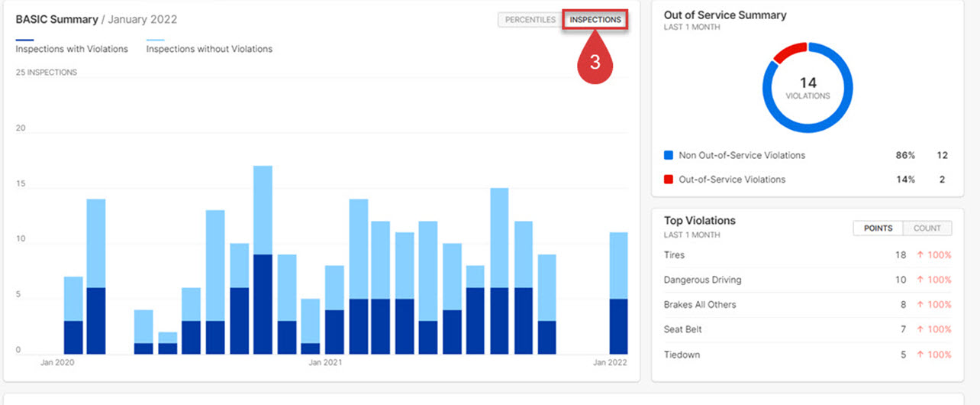The height and width of the screenshot is (405, 980).
Task: Toggle Inspections without Violations legend series
Action: pos(208,49)
